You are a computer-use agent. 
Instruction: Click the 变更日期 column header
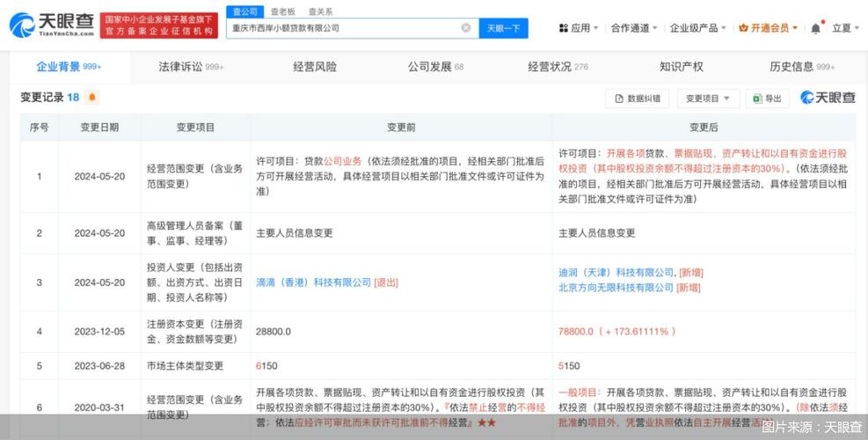99,128
